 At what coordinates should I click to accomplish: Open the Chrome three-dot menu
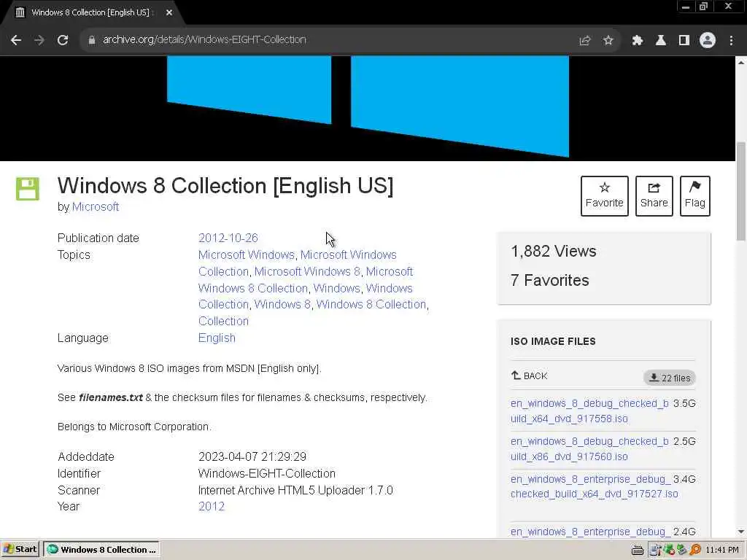(x=731, y=40)
